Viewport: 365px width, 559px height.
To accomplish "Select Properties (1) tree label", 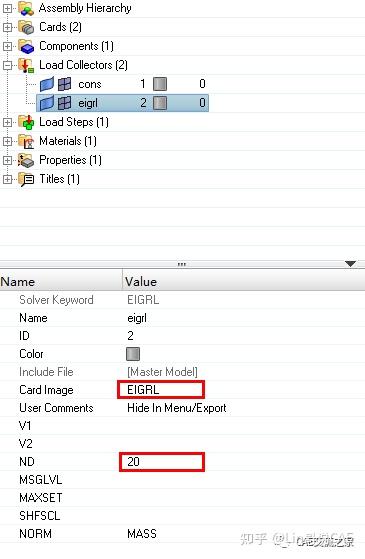I will pyautogui.click(x=70, y=160).
